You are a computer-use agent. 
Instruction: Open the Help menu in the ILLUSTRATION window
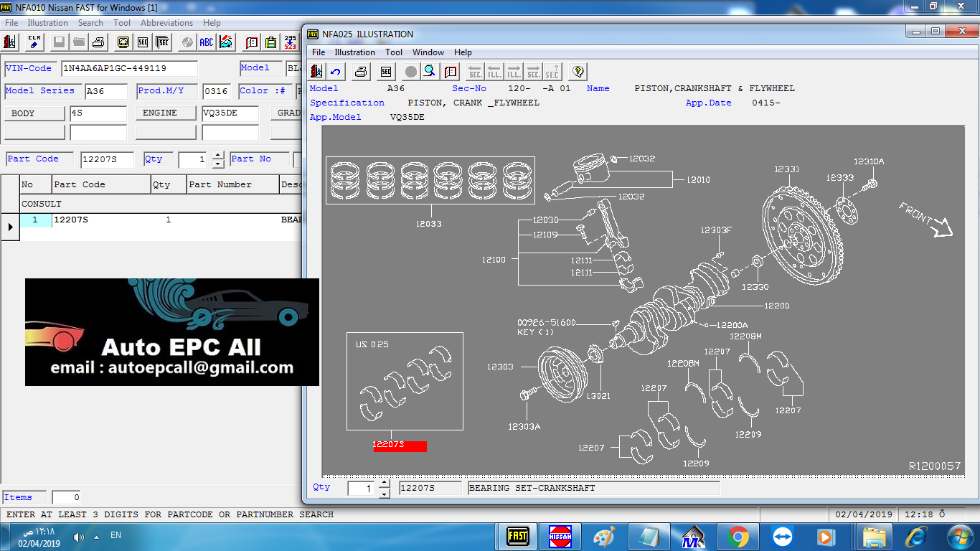coord(463,52)
